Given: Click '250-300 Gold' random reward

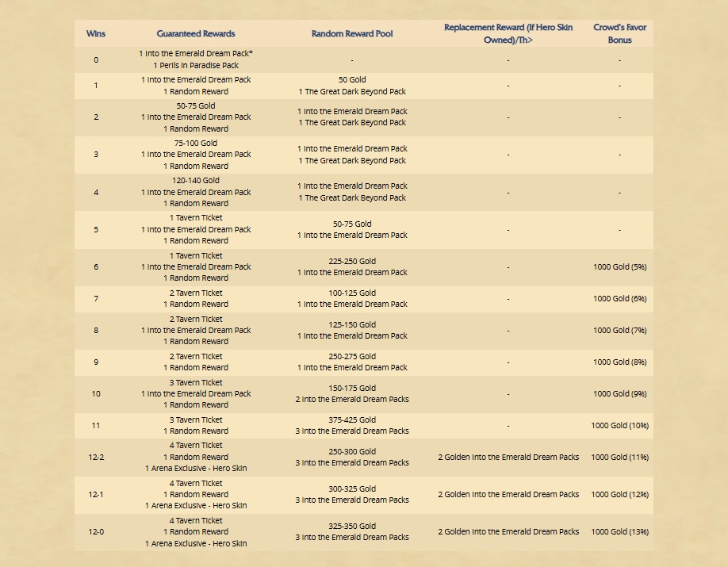Looking at the screenshot, I should [352, 451].
